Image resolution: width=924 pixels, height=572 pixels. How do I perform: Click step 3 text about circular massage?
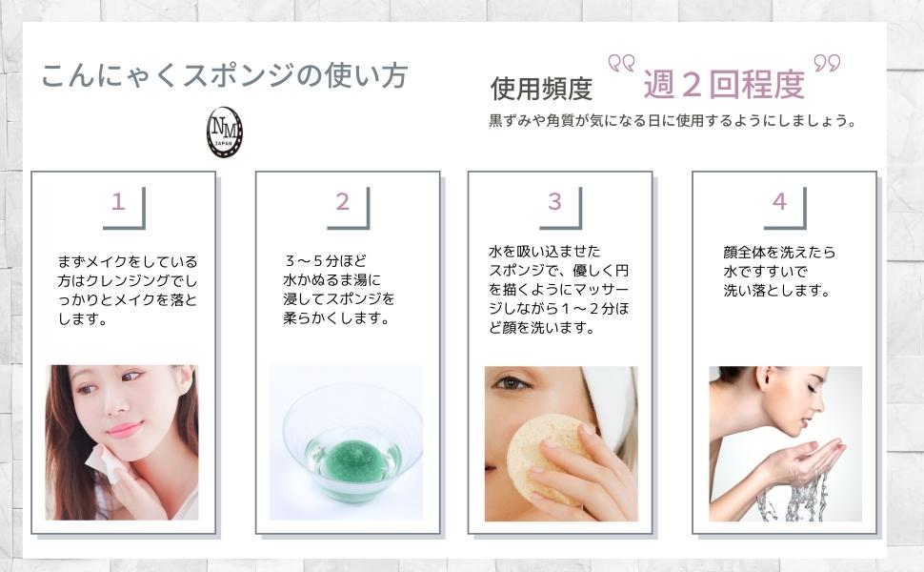tap(559, 290)
